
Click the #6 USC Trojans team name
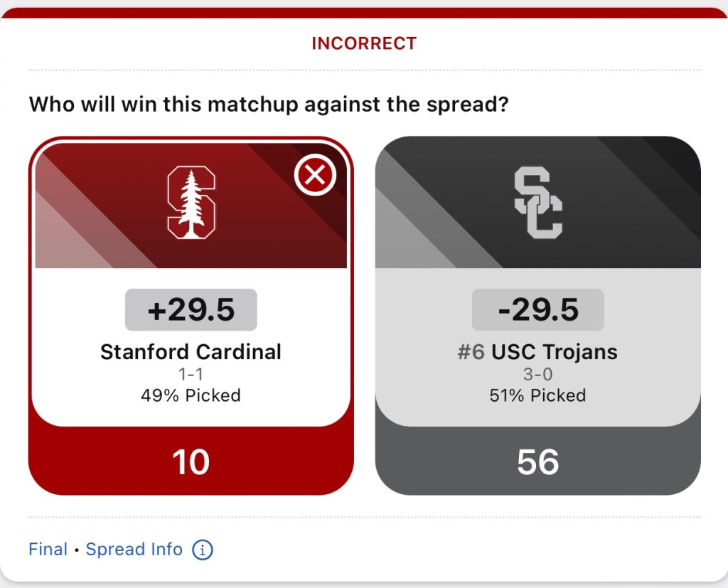pyautogui.click(x=537, y=352)
